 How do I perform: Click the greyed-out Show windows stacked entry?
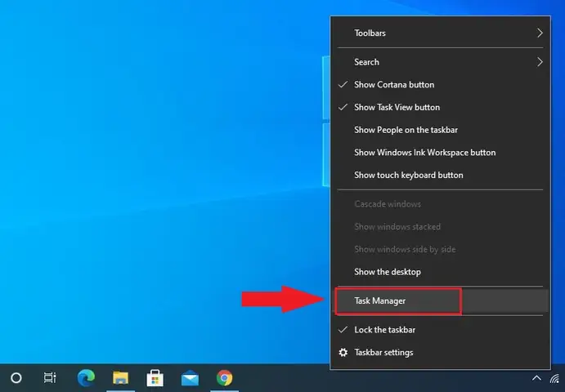point(441,227)
